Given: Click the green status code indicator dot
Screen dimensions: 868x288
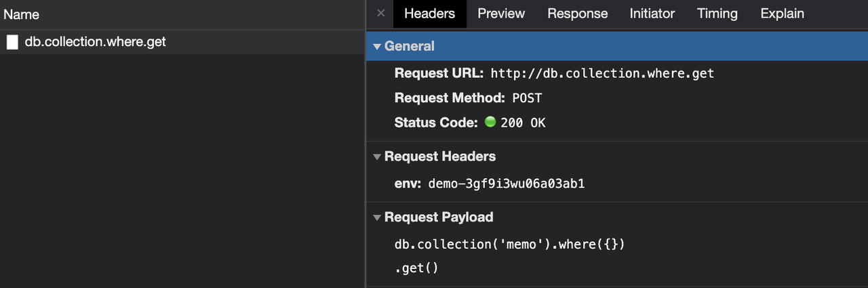Looking at the screenshot, I should click(491, 123).
